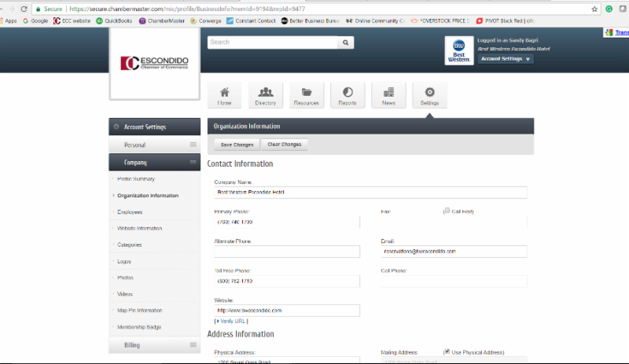
Task: Click the search magnifier icon
Action: [346, 42]
